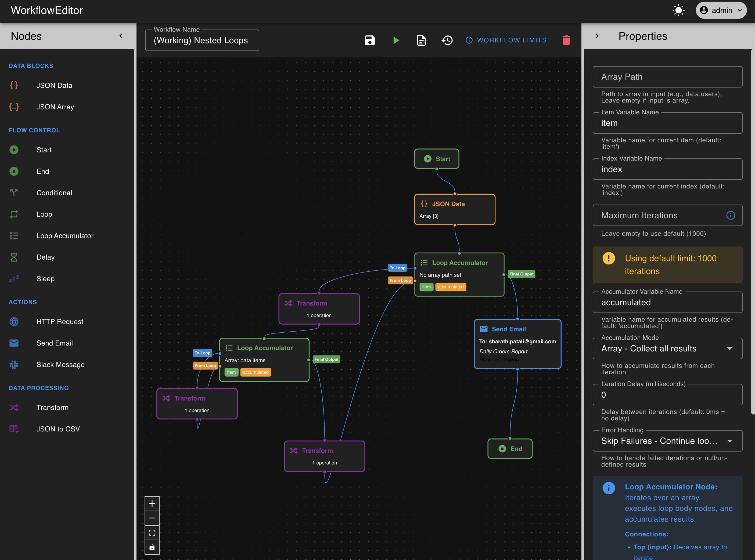The height and width of the screenshot is (560, 755).
Task: Toggle the canvas lock icon
Action: tap(152, 547)
